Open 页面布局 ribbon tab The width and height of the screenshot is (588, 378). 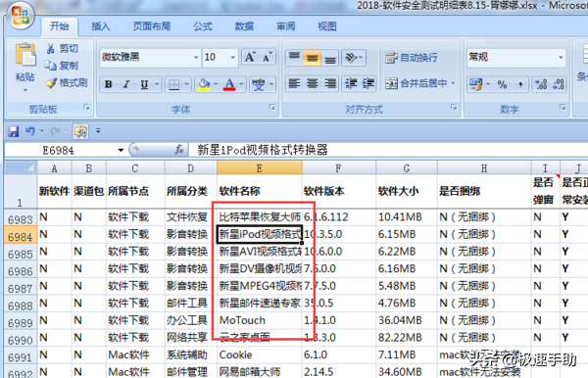pos(152,26)
